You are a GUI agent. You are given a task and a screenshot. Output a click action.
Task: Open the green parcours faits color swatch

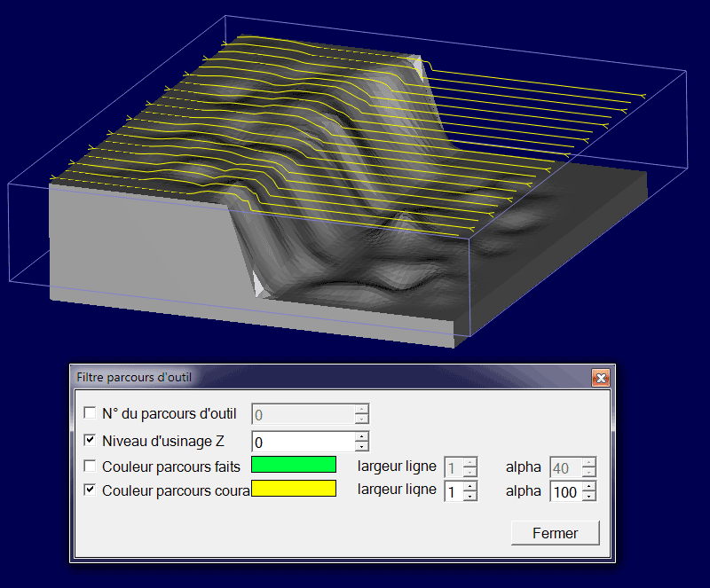click(294, 465)
